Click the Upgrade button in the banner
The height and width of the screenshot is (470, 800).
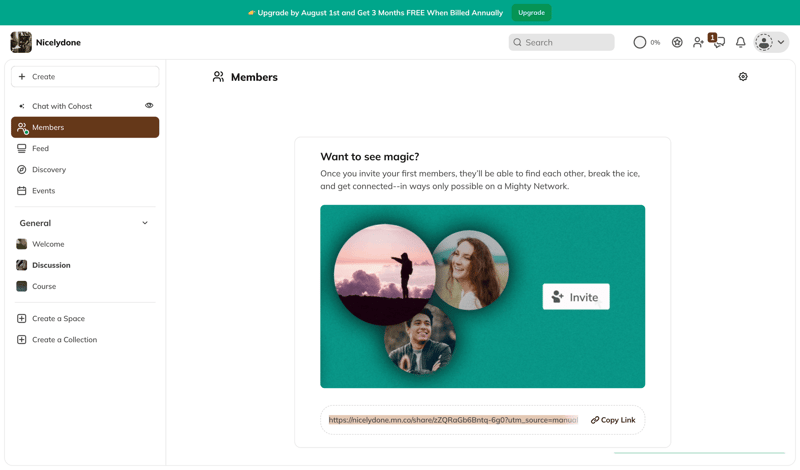(x=531, y=13)
